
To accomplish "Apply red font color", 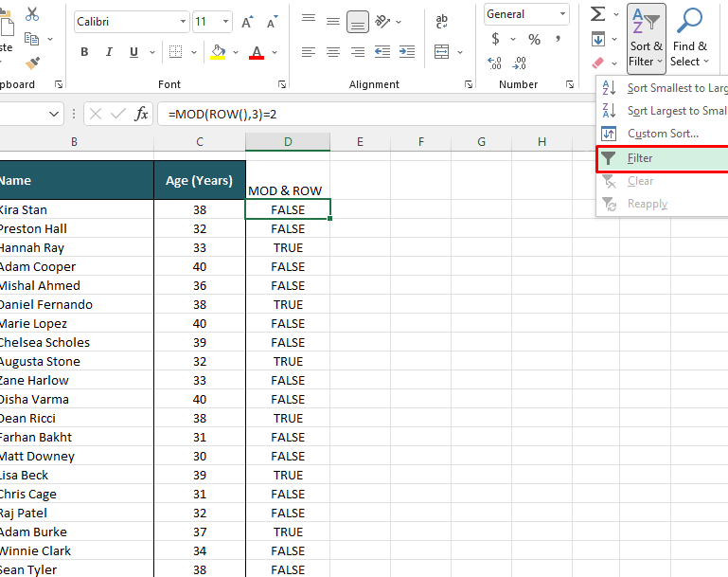I will click(x=257, y=52).
